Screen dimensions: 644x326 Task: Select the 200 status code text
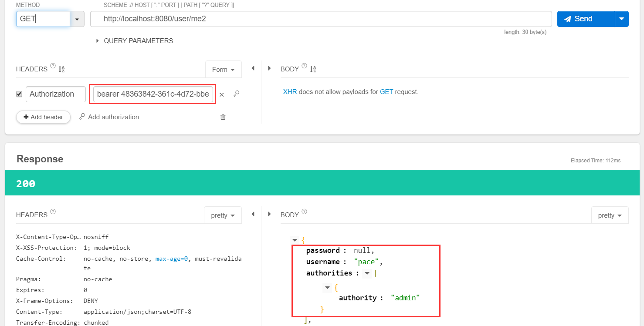pos(26,184)
